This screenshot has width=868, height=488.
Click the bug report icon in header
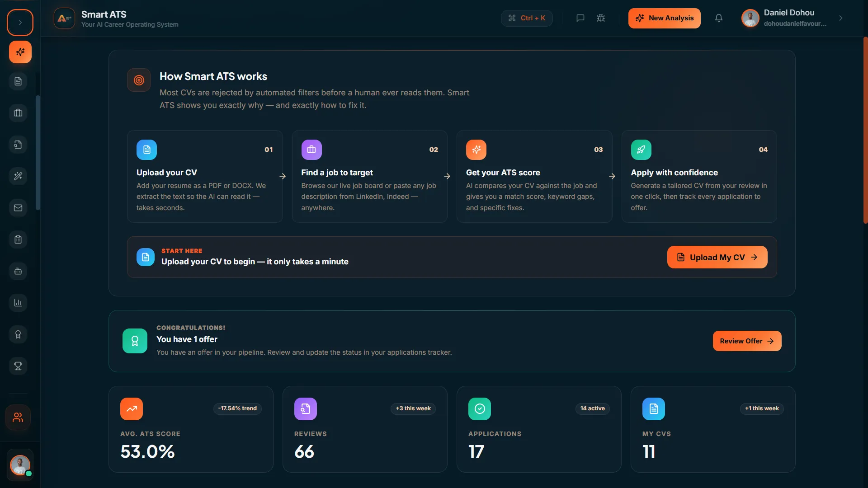tap(601, 18)
